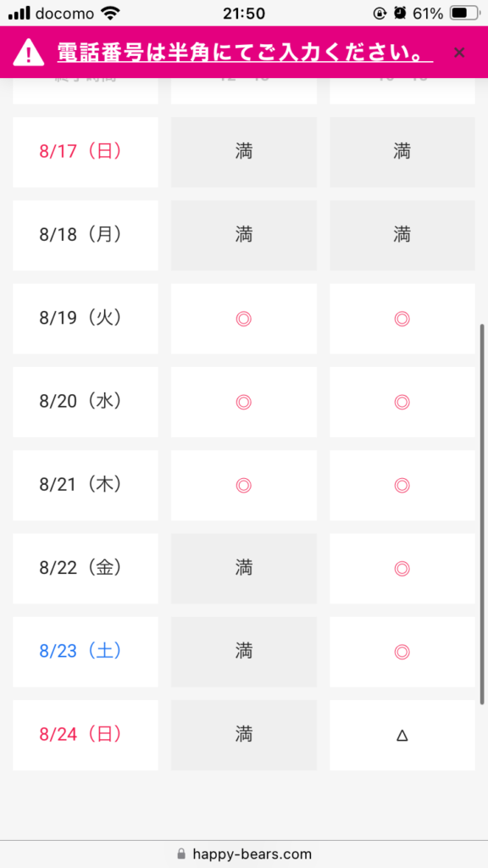The width and height of the screenshot is (488, 868).
Task: Select the available second slot on 8/23
Action: point(402,652)
